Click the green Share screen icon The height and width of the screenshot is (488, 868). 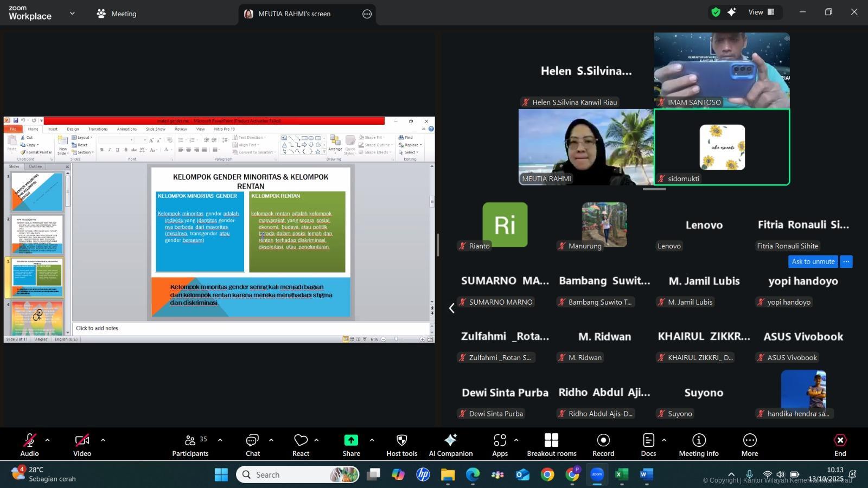tap(351, 440)
